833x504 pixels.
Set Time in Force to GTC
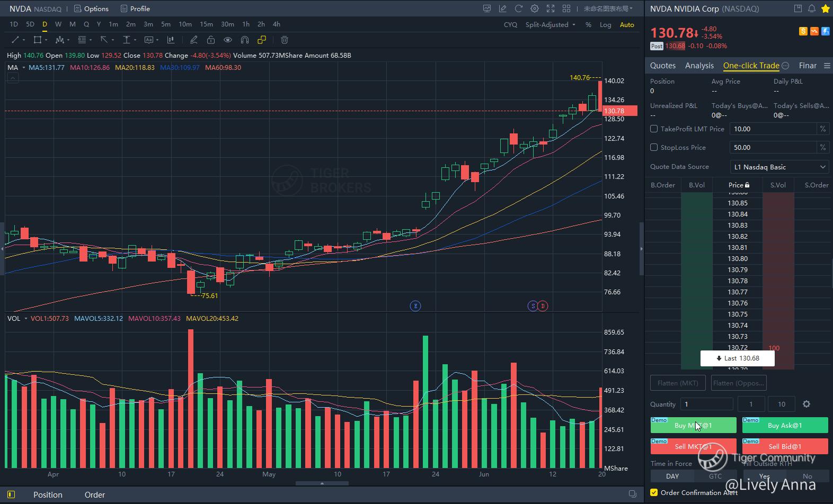[715, 476]
